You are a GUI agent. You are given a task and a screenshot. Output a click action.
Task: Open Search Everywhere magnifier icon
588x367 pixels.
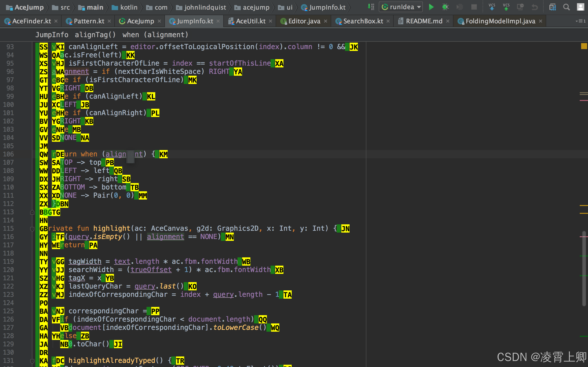[566, 7]
